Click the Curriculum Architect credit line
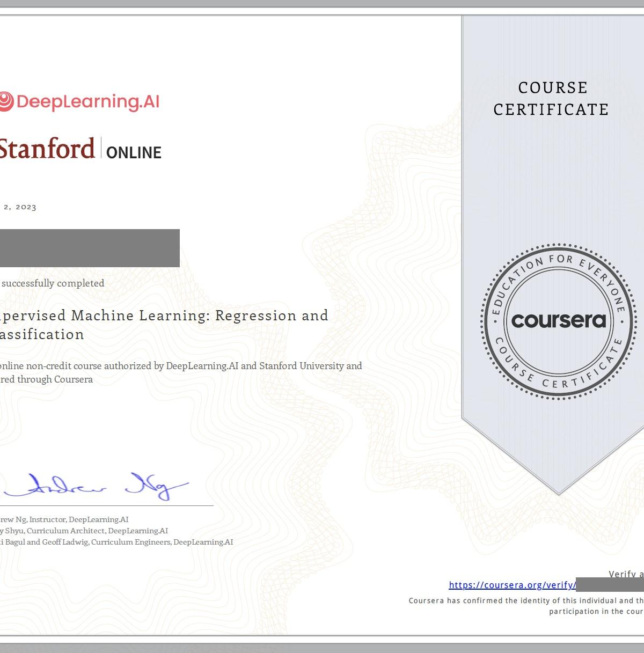 (84, 531)
